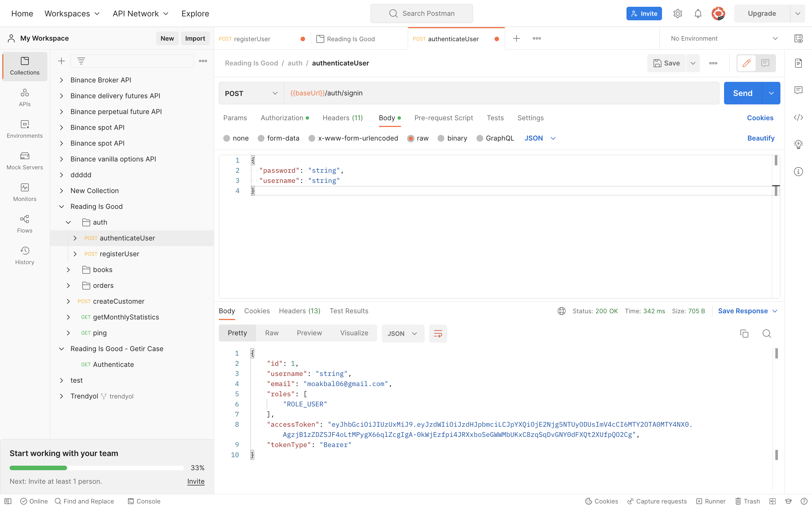The image size is (812, 508).
Task: Select the binary body type
Action: pyautogui.click(x=452, y=138)
